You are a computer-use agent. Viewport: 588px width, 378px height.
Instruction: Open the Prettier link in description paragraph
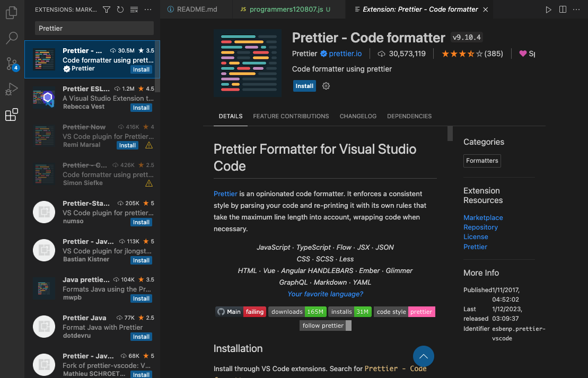[225, 194]
